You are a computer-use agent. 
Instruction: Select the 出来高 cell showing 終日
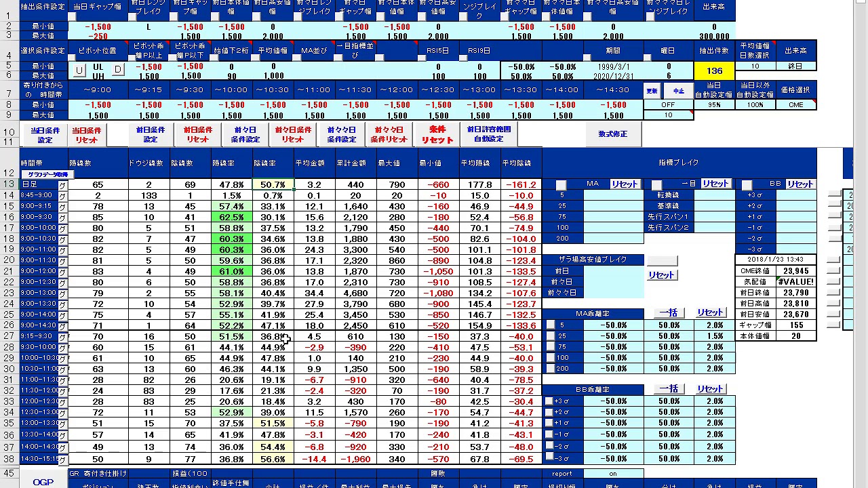796,66
